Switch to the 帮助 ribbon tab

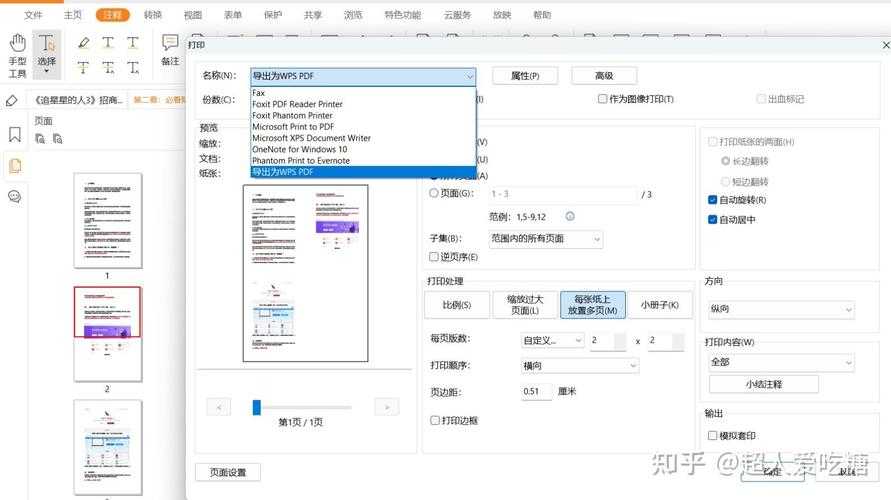(542, 15)
